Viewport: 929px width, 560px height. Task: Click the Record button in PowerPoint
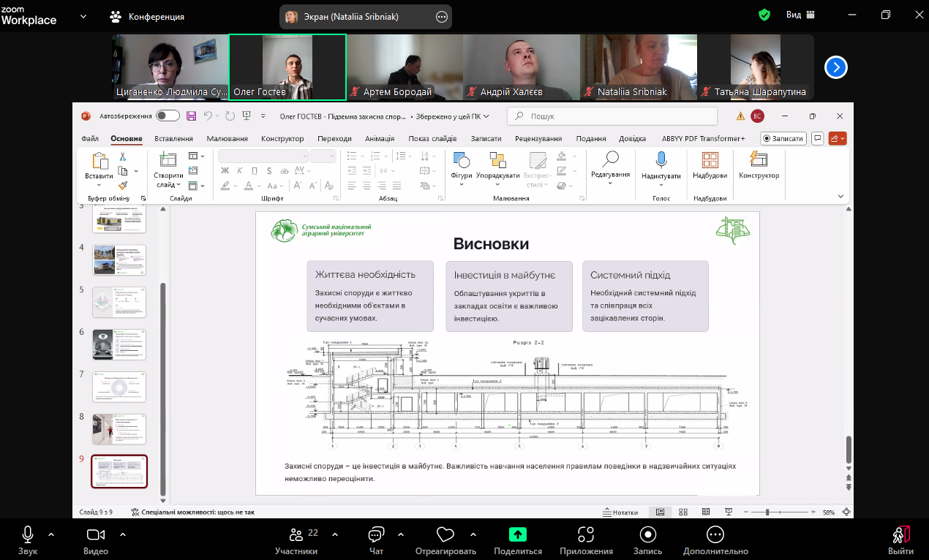click(x=783, y=138)
